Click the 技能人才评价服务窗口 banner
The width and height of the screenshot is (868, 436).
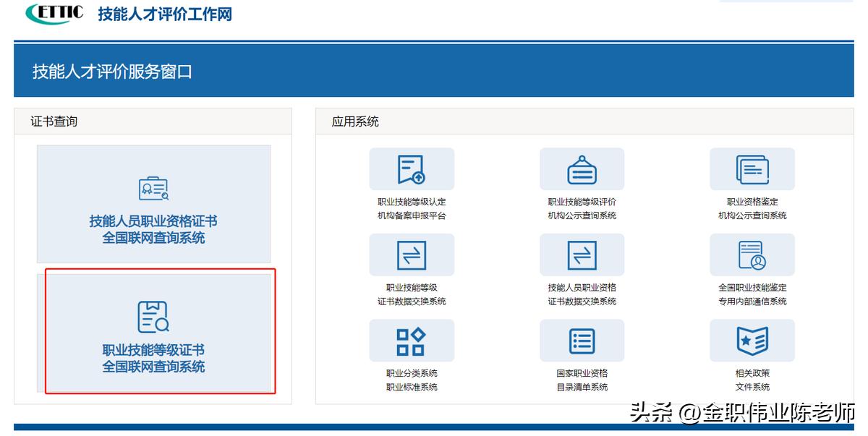pyautogui.click(x=116, y=72)
